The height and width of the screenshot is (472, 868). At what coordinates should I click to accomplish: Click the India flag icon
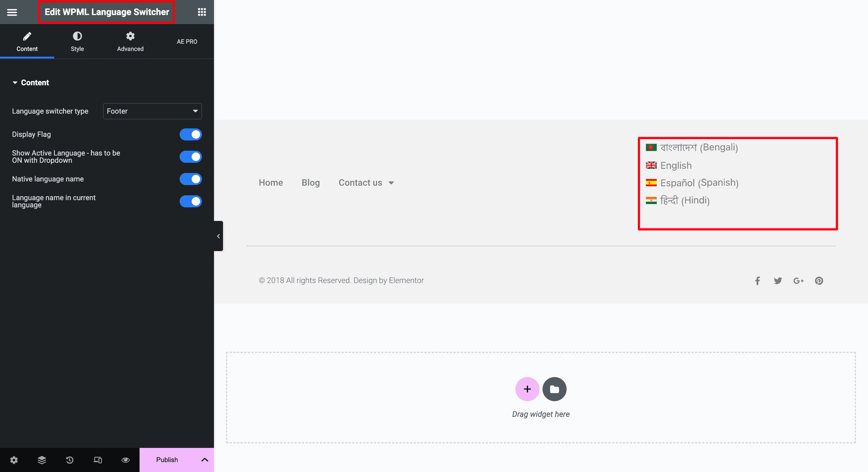tap(651, 200)
